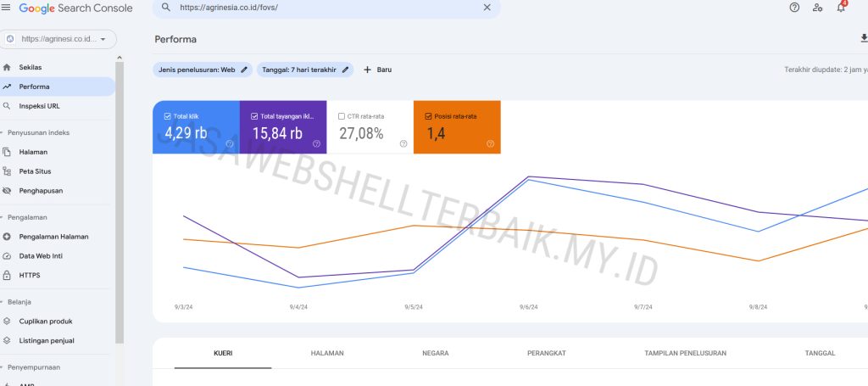The width and height of the screenshot is (868, 386).
Task: Toggle the Total klik checkbox
Action: click(168, 116)
